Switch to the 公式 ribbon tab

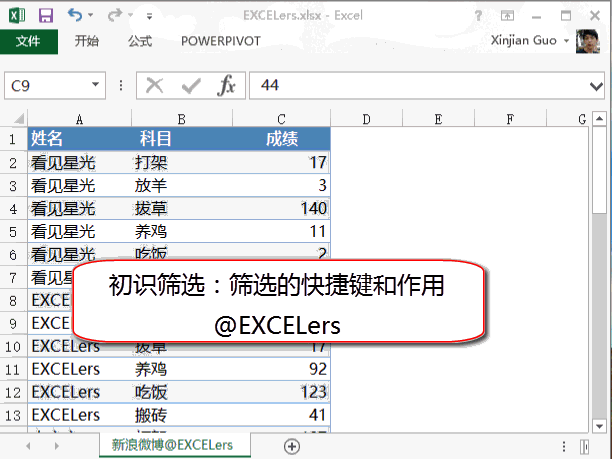[x=140, y=41]
